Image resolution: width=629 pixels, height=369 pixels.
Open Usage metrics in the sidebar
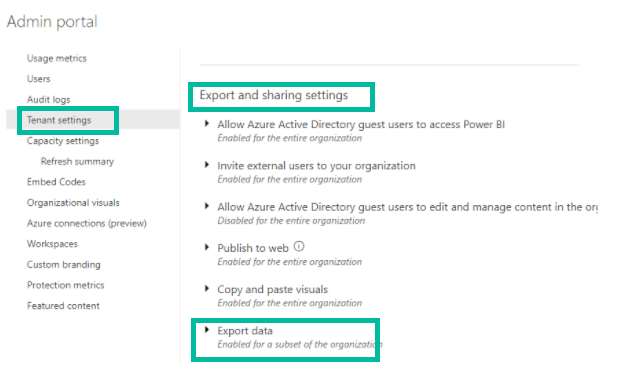click(57, 59)
